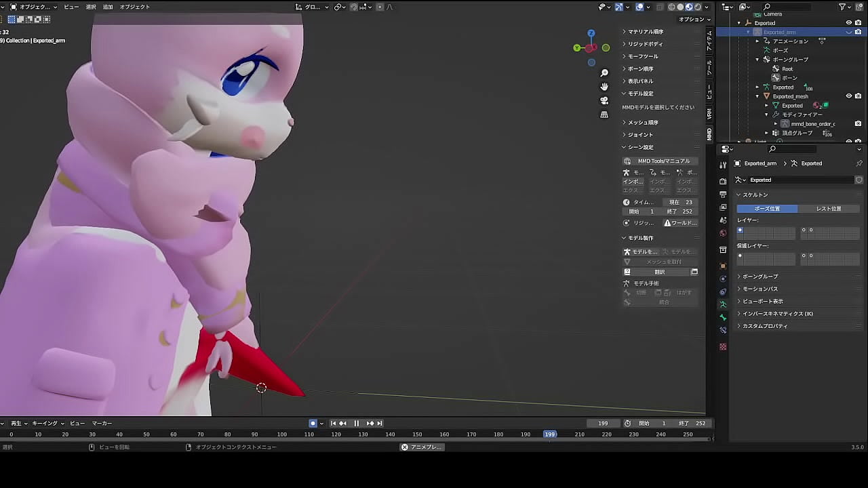
Task: Open the Bone Constraints tab icon
Action: pyautogui.click(x=723, y=330)
